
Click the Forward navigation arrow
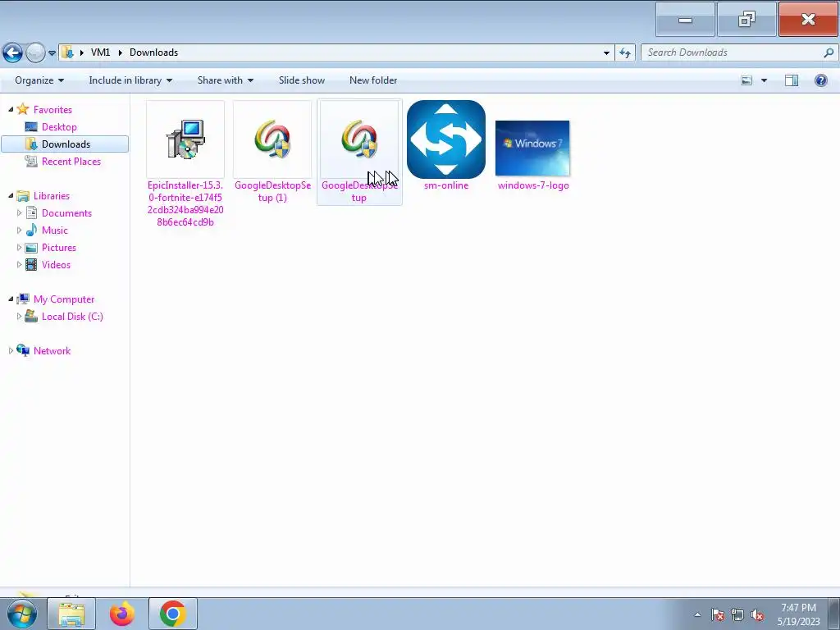click(x=35, y=52)
